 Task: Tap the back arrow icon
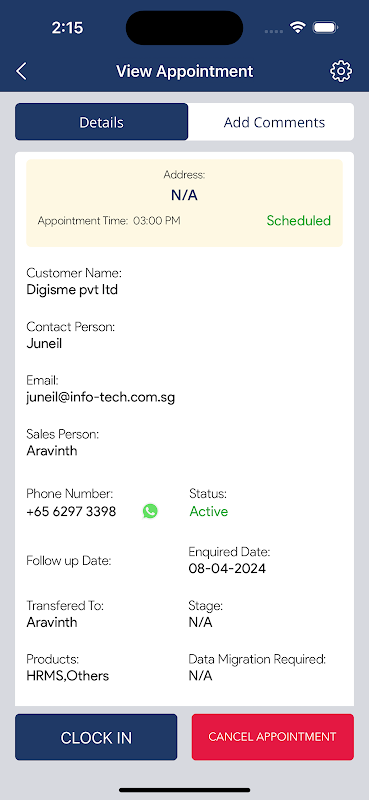pyautogui.click(x=21, y=71)
